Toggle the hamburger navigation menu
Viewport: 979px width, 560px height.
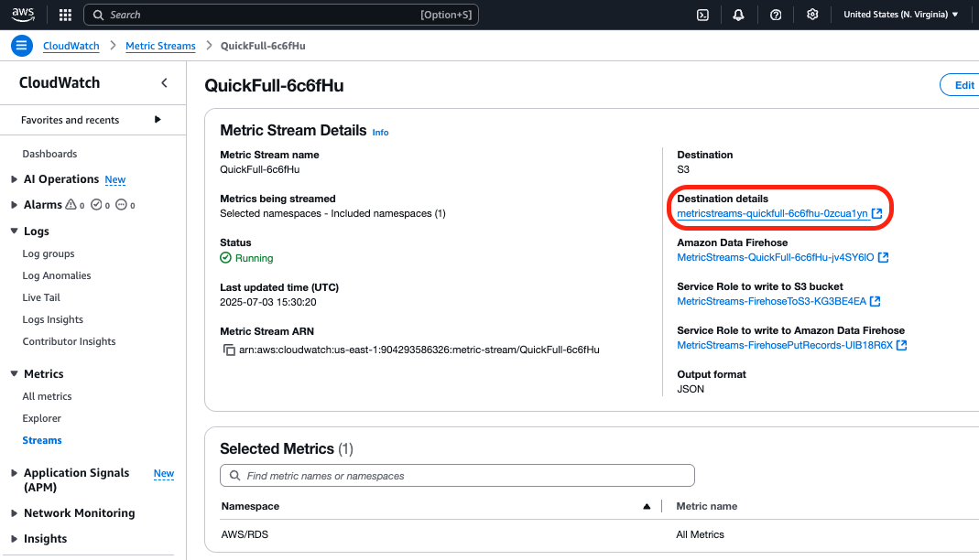(x=22, y=46)
